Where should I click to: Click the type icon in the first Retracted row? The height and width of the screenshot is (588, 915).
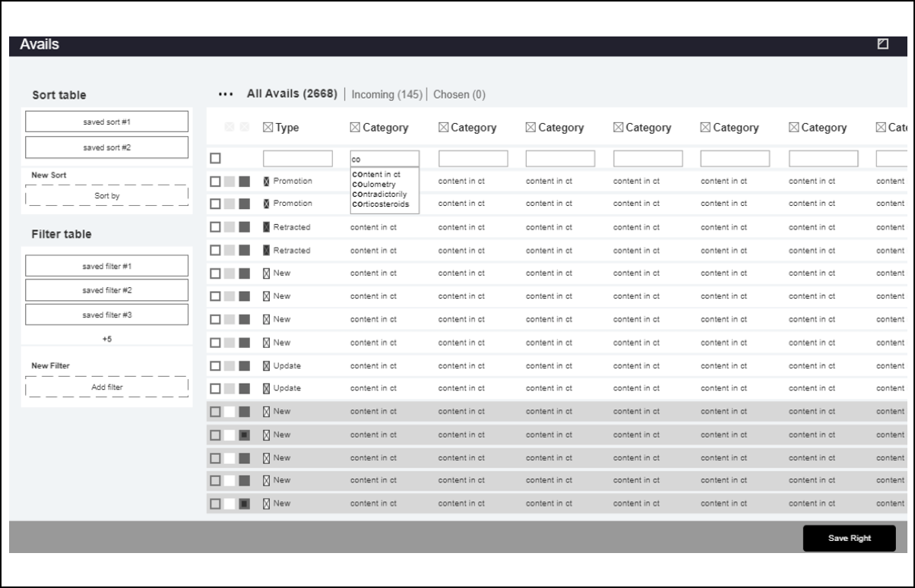coord(267,227)
